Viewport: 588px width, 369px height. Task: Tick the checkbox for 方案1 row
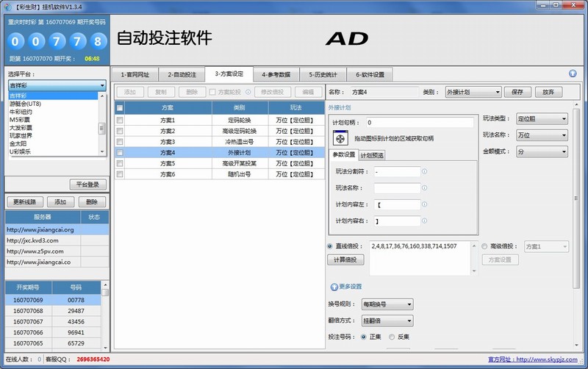pyautogui.click(x=120, y=120)
